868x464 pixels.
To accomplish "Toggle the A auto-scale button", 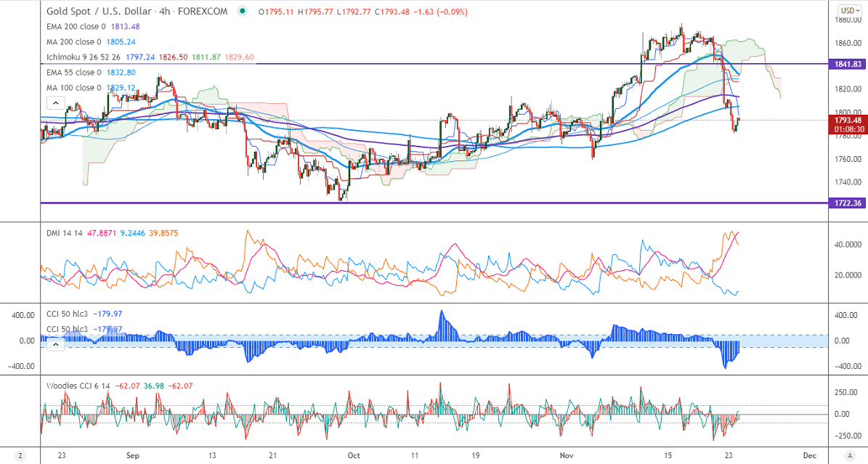I will click(x=849, y=456).
